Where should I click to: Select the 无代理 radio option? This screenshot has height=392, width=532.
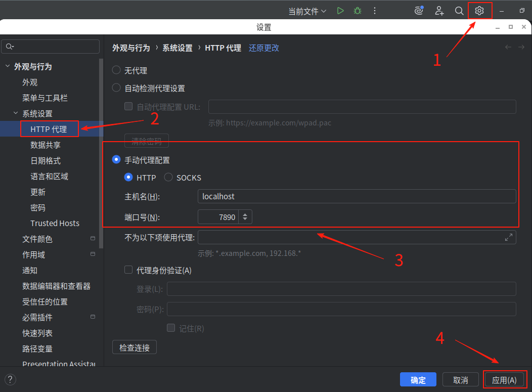point(116,70)
